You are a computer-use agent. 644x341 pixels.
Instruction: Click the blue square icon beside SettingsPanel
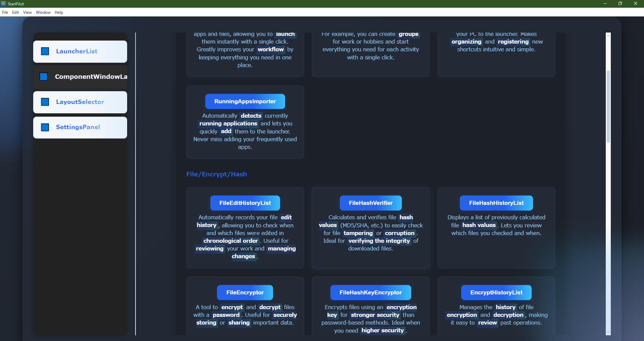click(x=45, y=127)
